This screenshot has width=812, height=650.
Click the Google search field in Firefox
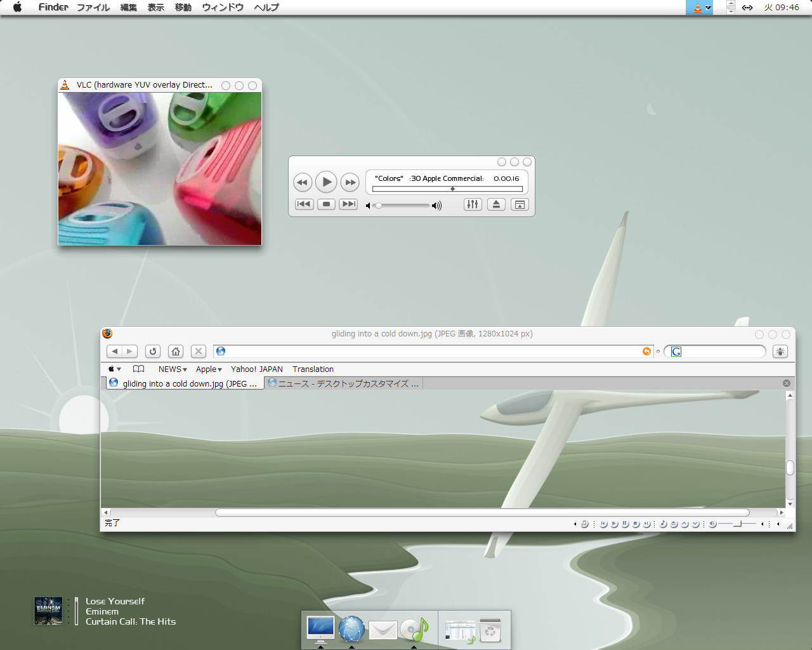point(715,351)
